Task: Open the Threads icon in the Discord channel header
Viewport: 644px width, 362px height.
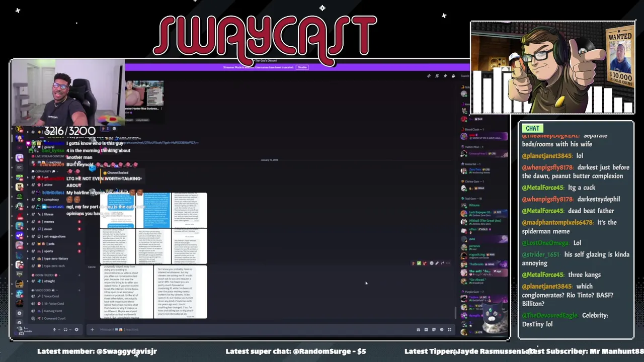Action: (x=429, y=76)
